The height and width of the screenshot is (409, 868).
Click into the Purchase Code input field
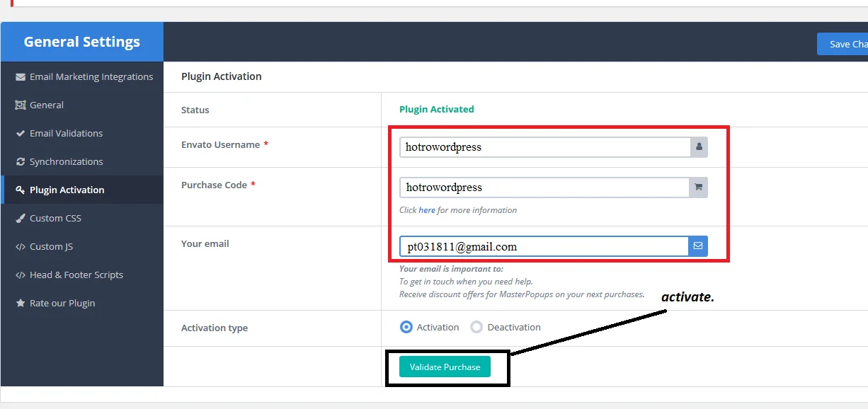point(544,188)
